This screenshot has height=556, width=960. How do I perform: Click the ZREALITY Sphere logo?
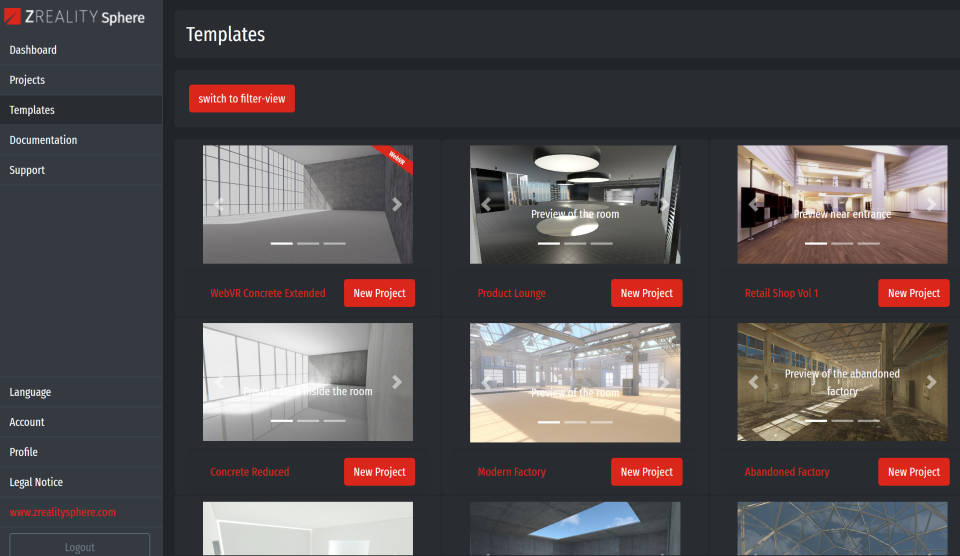tap(75, 17)
